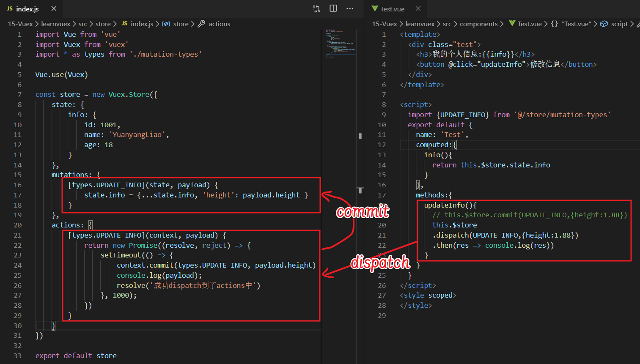This screenshot has height=364, width=640.
Task: Close the index.js editor tab
Action: tap(54, 8)
